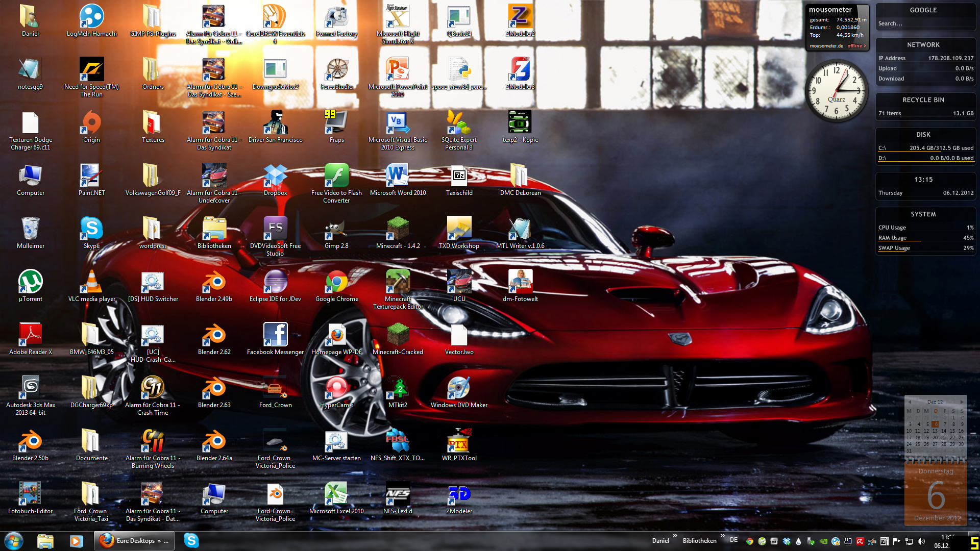Expand the Bibliotheken toolbar chevron
The width and height of the screenshot is (980, 551).
pyautogui.click(x=722, y=536)
